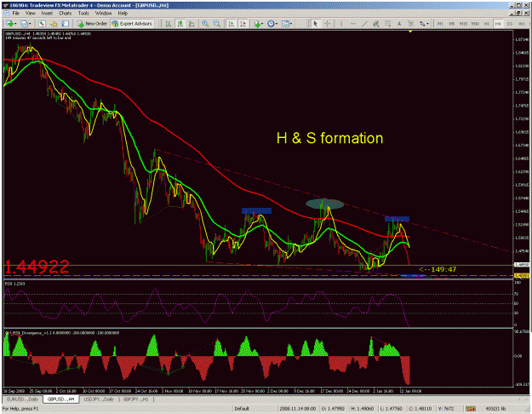Open the Profiles dropdown arrow
Viewport: 532px width, 414px height.
(30, 24)
